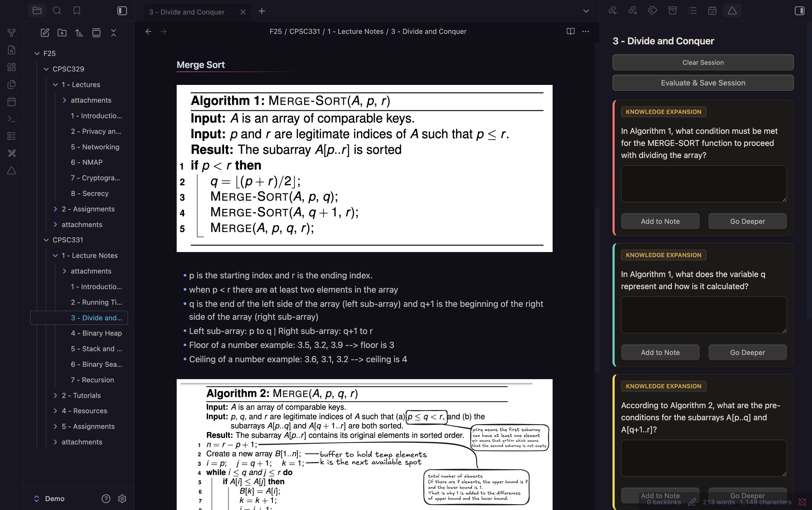Click the tags pane icon in the right sidebar
This screenshot has height=510, width=812.
click(x=653, y=11)
